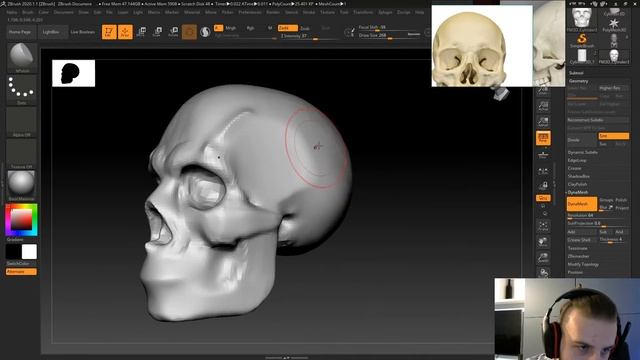Select the Scale transform icon
This screenshot has width=640, height=360.
pyautogui.click(x=157, y=32)
